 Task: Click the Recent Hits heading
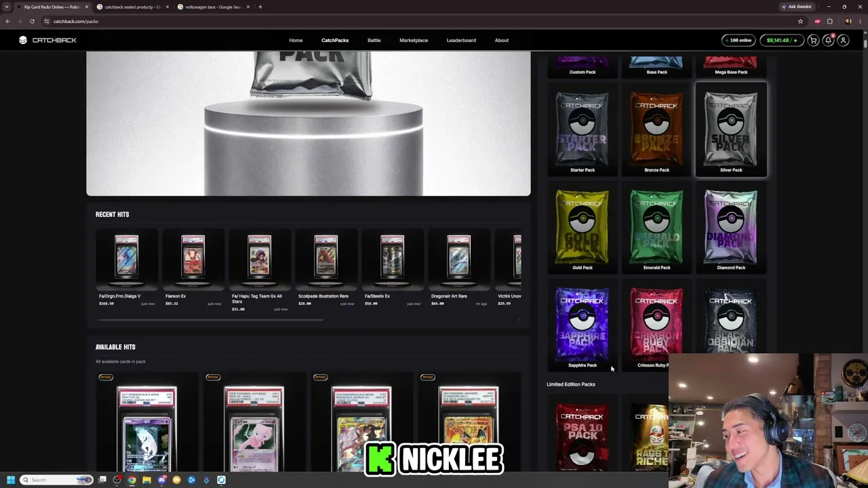[112, 214]
